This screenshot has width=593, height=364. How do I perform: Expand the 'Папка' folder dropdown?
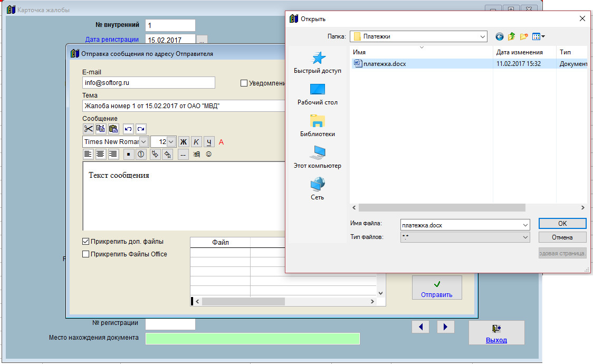pyautogui.click(x=482, y=36)
